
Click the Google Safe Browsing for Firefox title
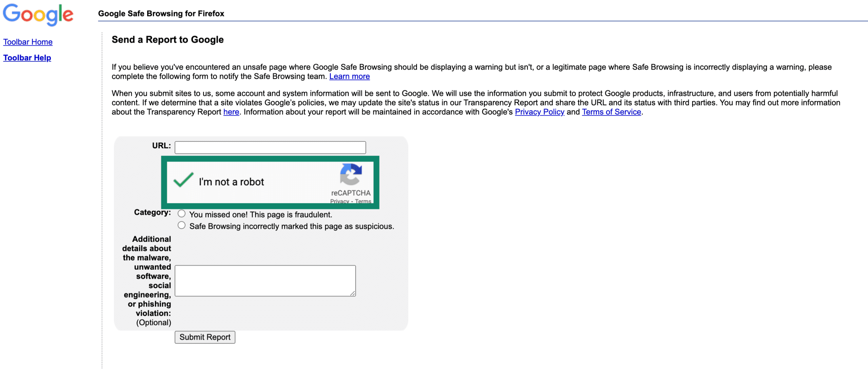161,14
